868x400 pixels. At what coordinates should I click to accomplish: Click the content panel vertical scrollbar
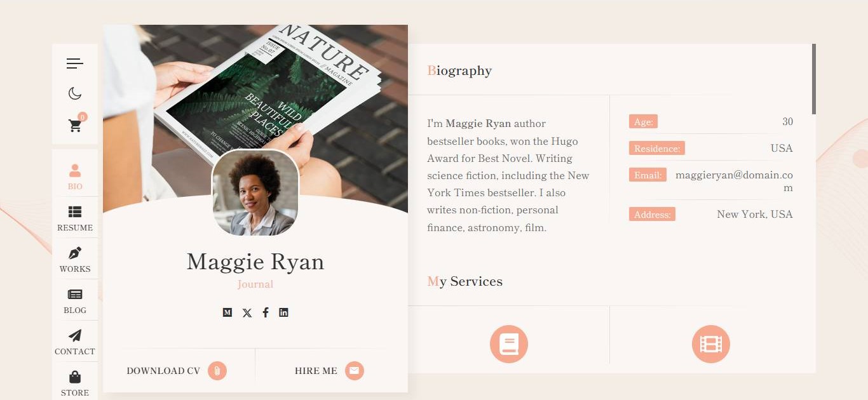[814, 79]
